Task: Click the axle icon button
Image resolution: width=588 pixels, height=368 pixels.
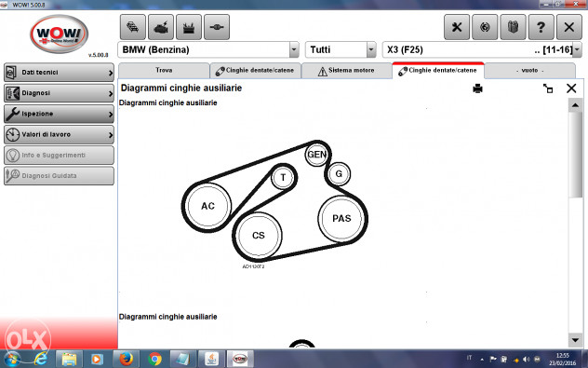Action: click(x=217, y=27)
